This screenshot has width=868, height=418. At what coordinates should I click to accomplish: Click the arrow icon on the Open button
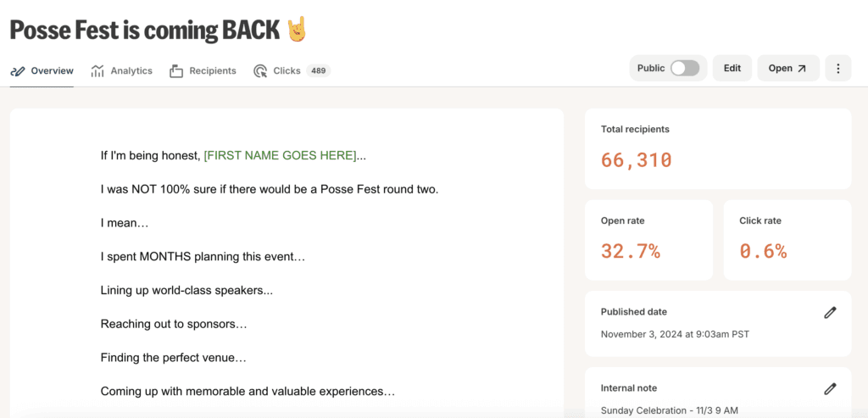[802, 69]
